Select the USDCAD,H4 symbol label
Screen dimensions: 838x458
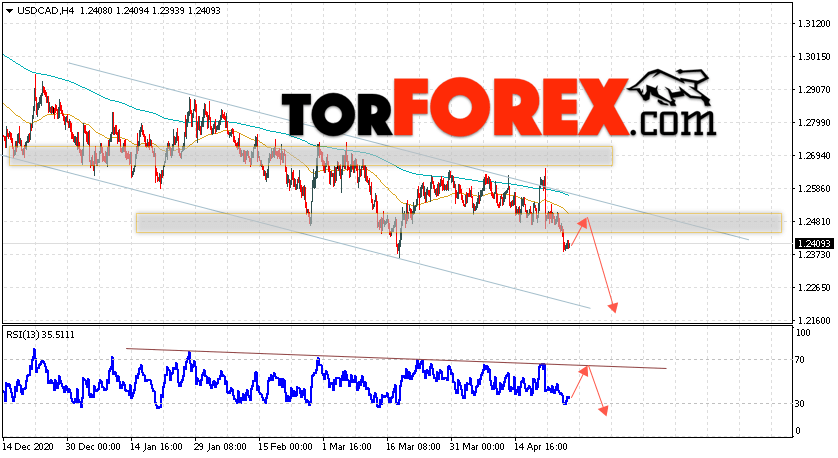point(46,11)
